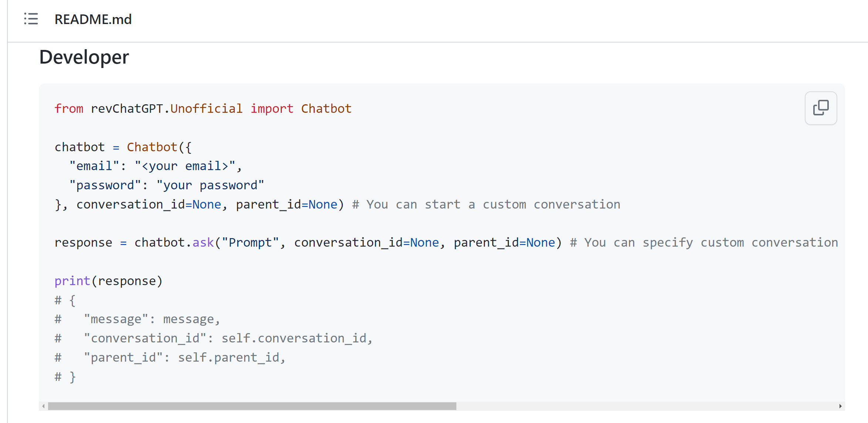Click the copy code snippet icon
Screen dimensions: 868x423
pyautogui.click(x=821, y=108)
